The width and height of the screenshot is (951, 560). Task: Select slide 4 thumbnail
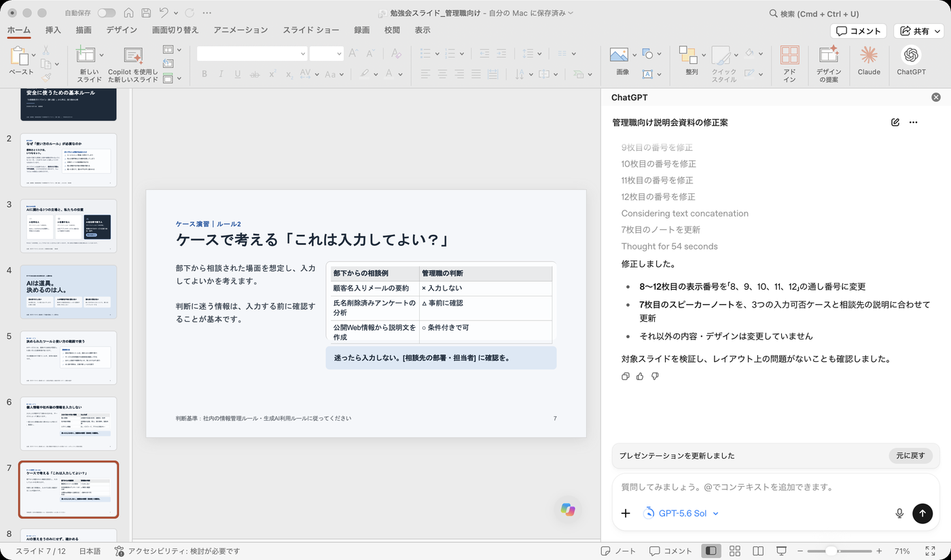69,292
